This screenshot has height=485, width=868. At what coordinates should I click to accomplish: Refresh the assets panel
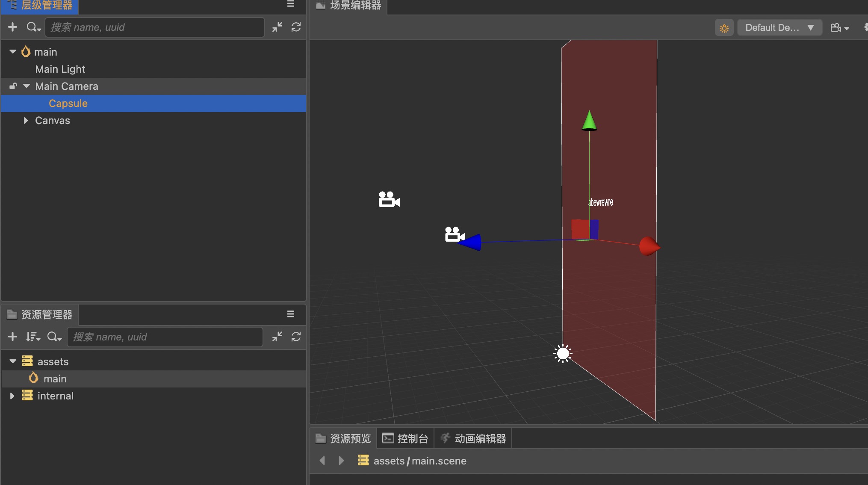click(x=296, y=337)
